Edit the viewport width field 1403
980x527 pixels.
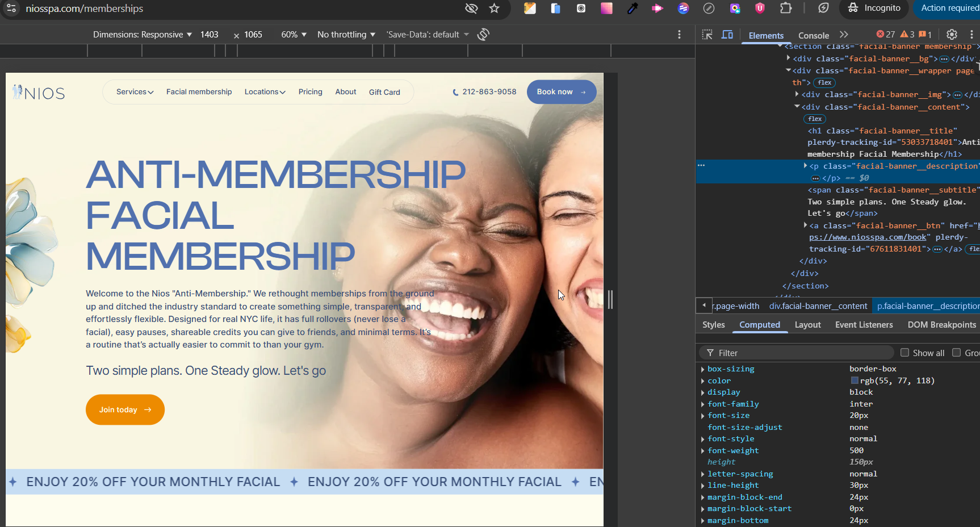coord(210,35)
